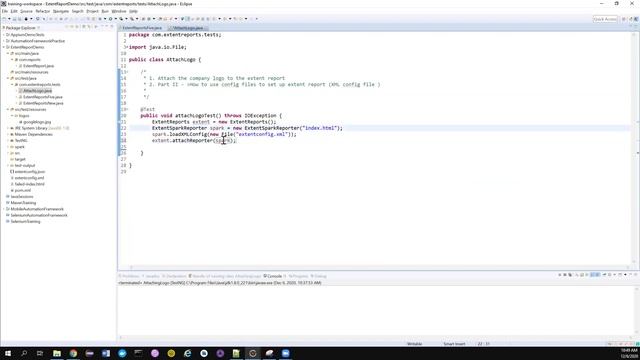Expand the AutomationFrameworkPractice project
Image resolution: width=640 pixels, height=360 pixels.
coord(3,41)
